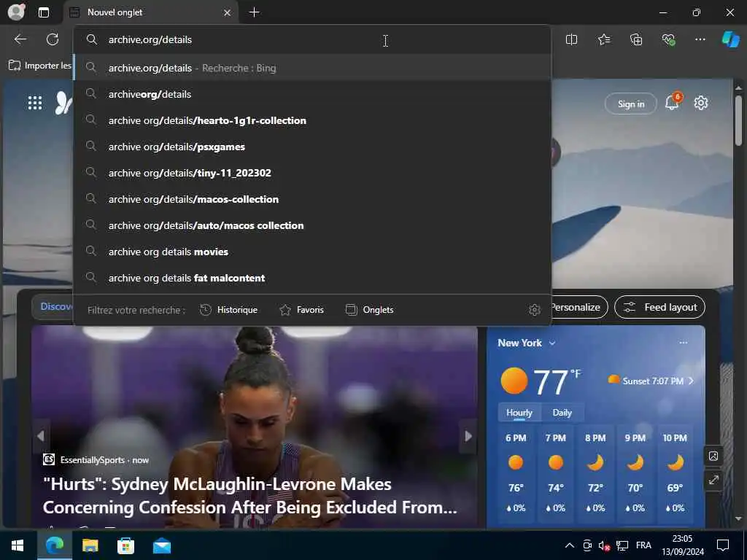Expand the New York location dropdown
Viewport: 747px width, 560px height.
[527, 343]
